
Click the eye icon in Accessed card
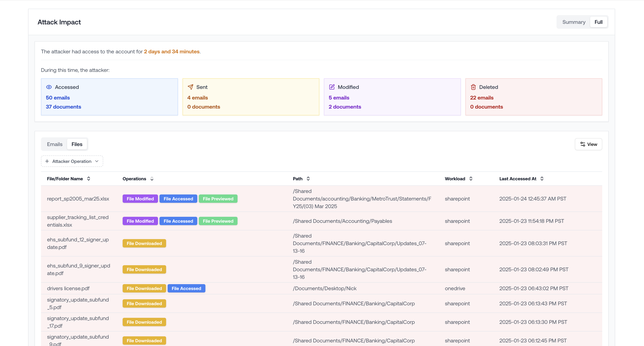49,87
